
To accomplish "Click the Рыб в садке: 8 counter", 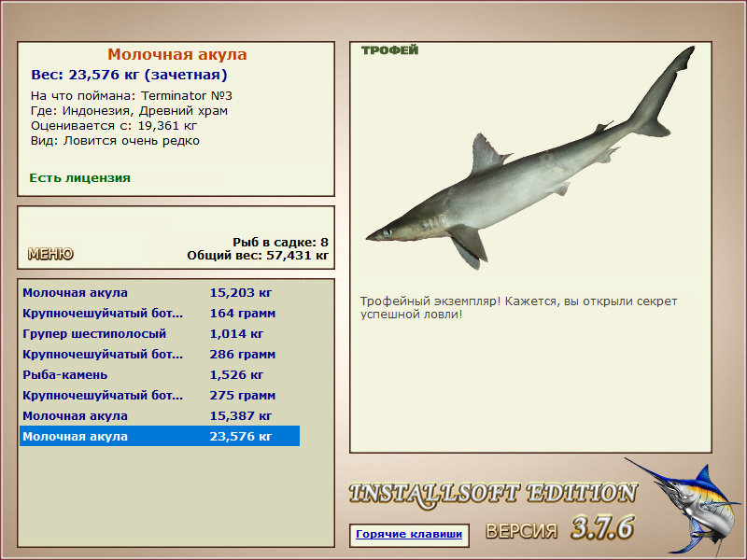I will point(281,243).
